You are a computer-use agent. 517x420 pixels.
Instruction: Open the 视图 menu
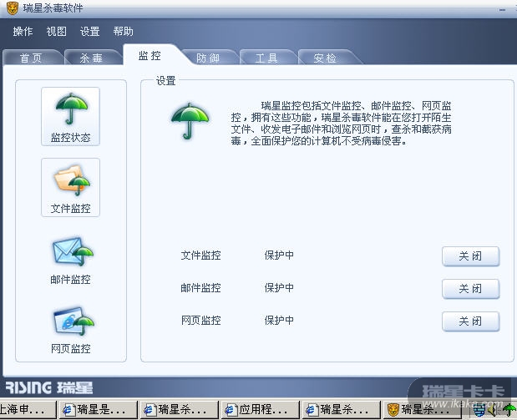click(x=57, y=32)
